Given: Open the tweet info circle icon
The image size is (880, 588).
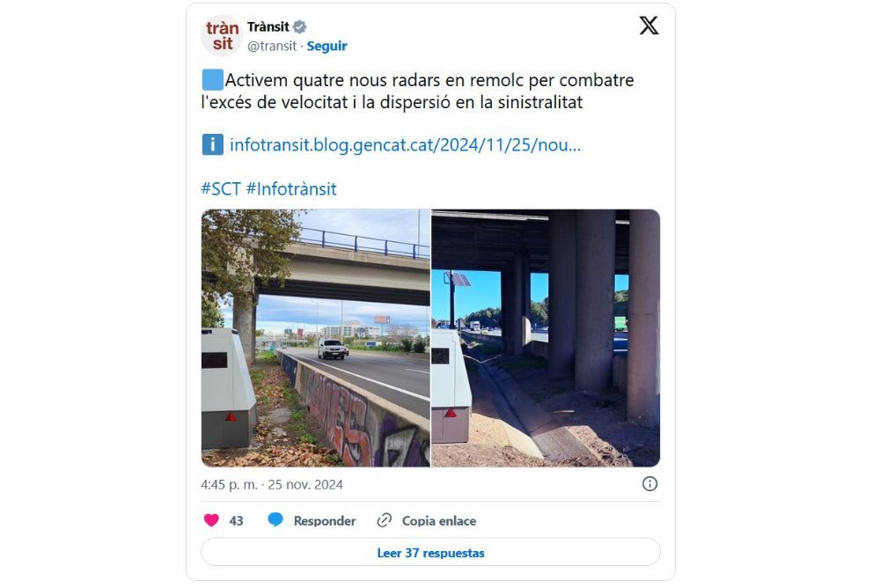Looking at the screenshot, I should pyautogui.click(x=649, y=484).
